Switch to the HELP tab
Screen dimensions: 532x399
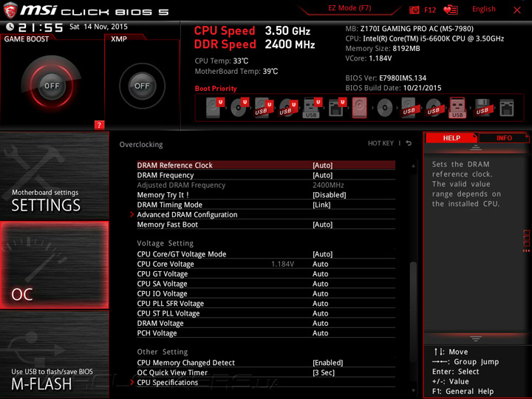click(x=451, y=137)
